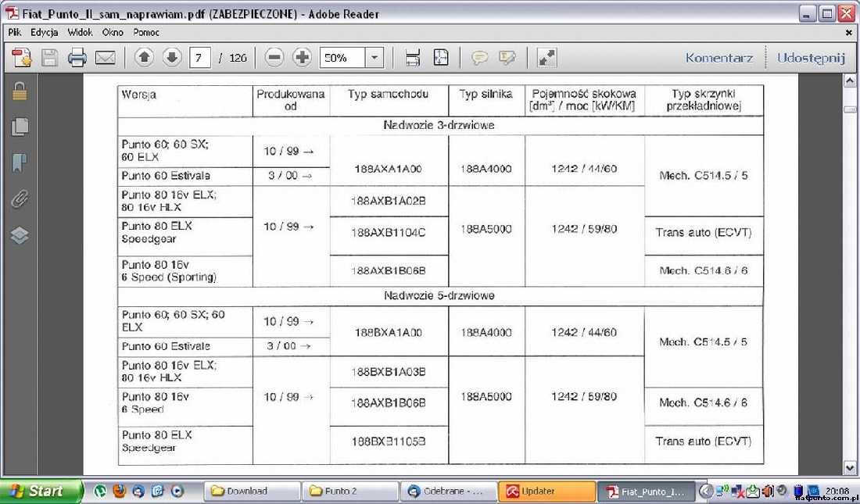Launch Firefox from the quick launch bar

coord(120,491)
